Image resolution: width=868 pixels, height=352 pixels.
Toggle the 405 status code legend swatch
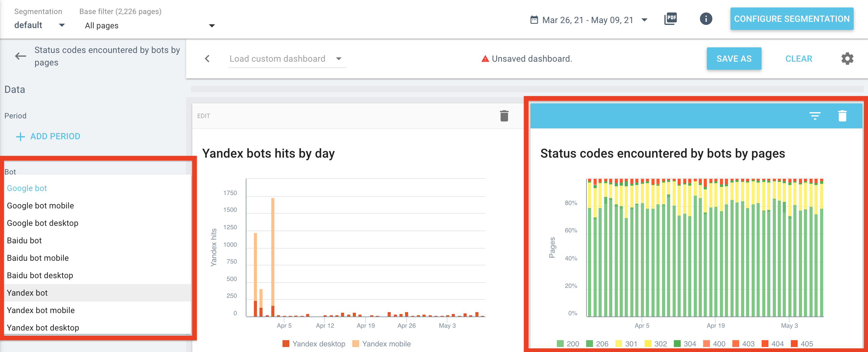[x=794, y=344]
